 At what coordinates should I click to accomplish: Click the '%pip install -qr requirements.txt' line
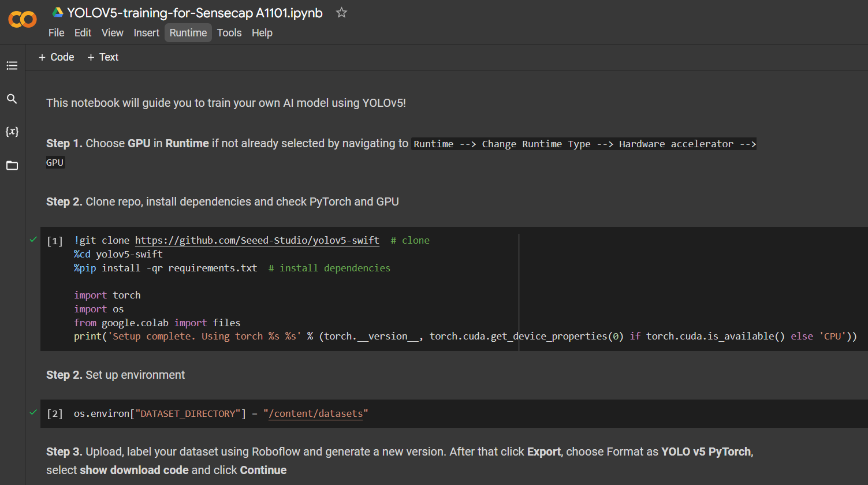click(165, 268)
